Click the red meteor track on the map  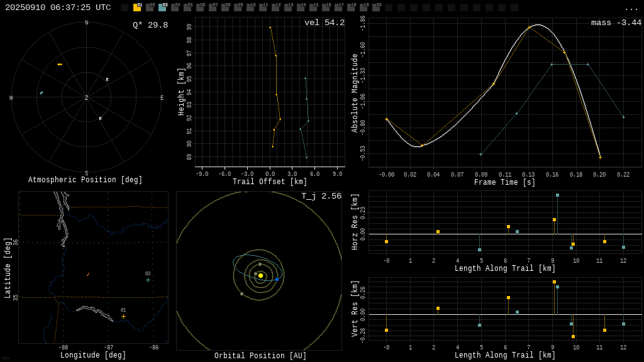coord(88,275)
